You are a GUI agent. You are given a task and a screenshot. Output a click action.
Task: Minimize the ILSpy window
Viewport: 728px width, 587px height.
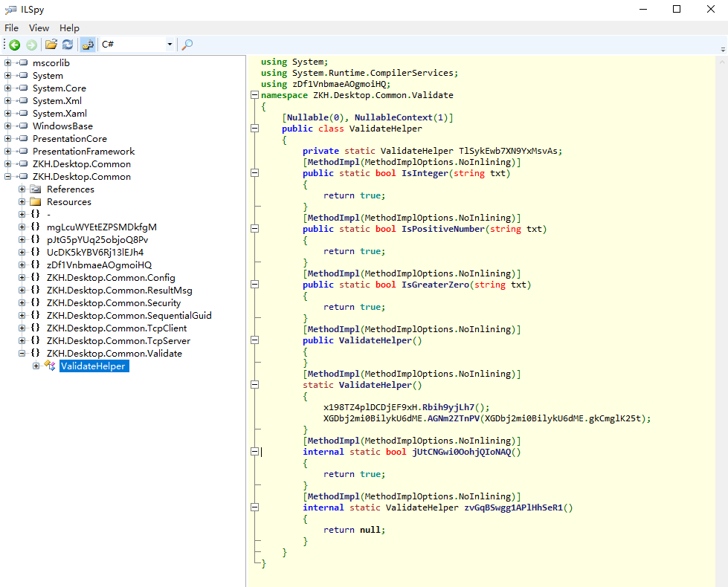coord(643,9)
